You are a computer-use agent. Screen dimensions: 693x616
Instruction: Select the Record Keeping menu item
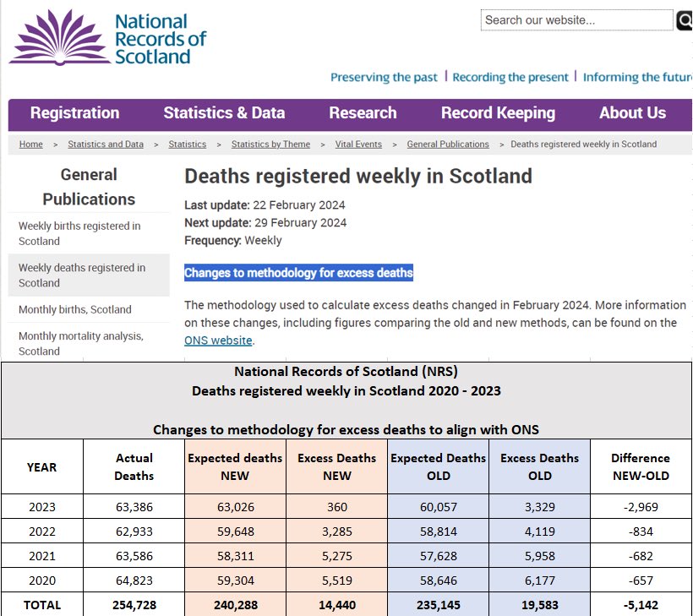pyautogui.click(x=498, y=113)
